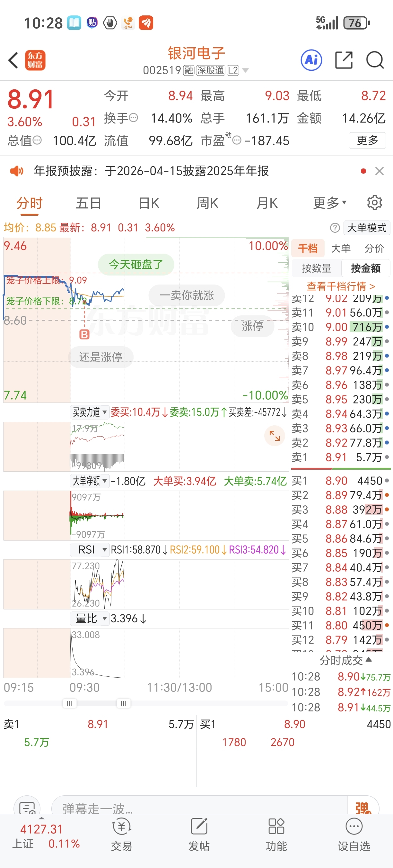
Task: Open the search magnifier icon
Action: (x=375, y=60)
